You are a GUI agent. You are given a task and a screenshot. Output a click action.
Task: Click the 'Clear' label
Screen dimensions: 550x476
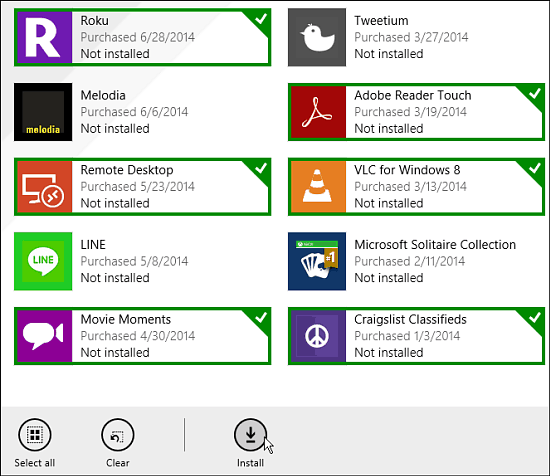pos(118,463)
